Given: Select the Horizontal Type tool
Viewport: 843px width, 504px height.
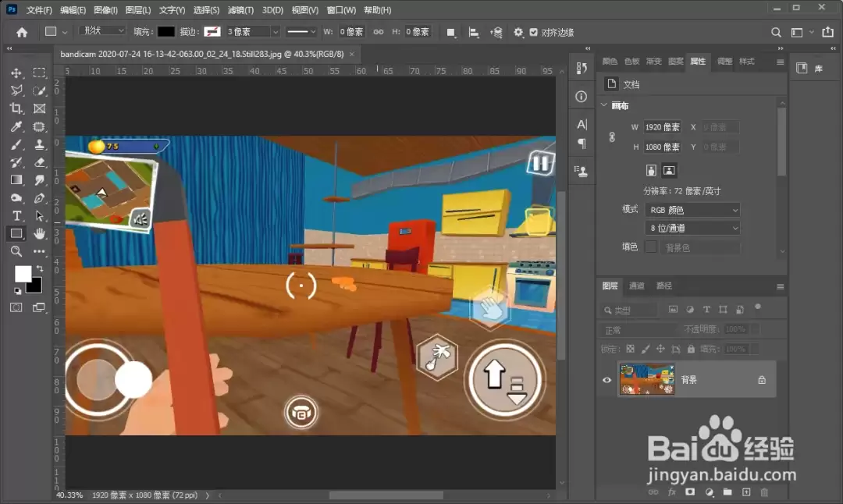Looking at the screenshot, I should [x=16, y=216].
